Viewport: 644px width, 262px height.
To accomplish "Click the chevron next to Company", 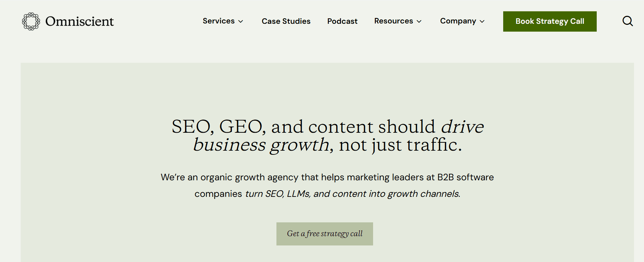I will coord(482,21).
